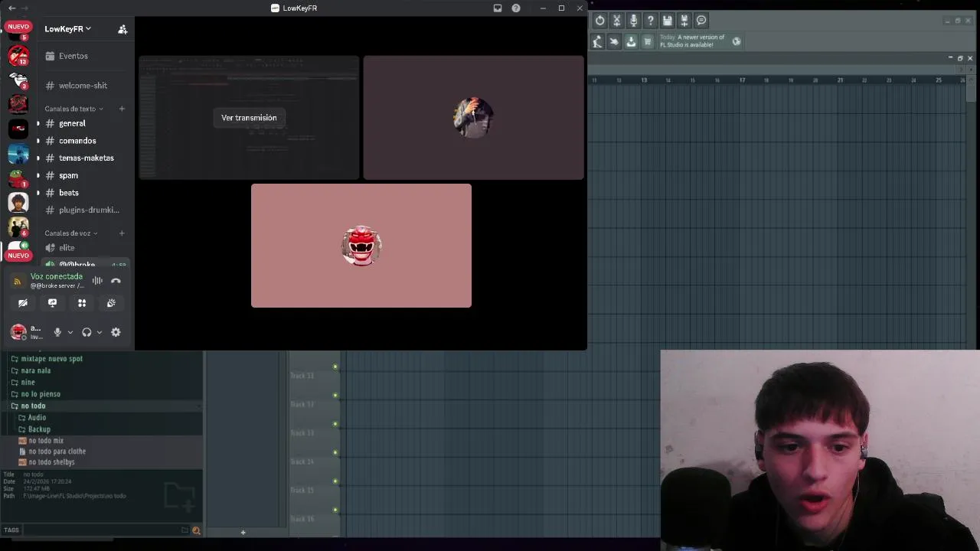The width and height of the screenshot is (980, 551).
Task: Collapse the 'Canales de voz' category
Action: 71,233
